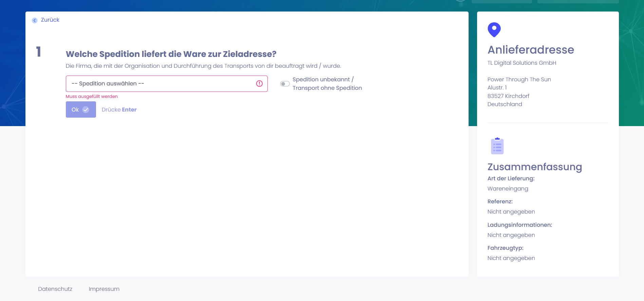
Task: Click the TL Digital Solutions GmbH company name
Action: pyautogui.click(x=522, y=63)
